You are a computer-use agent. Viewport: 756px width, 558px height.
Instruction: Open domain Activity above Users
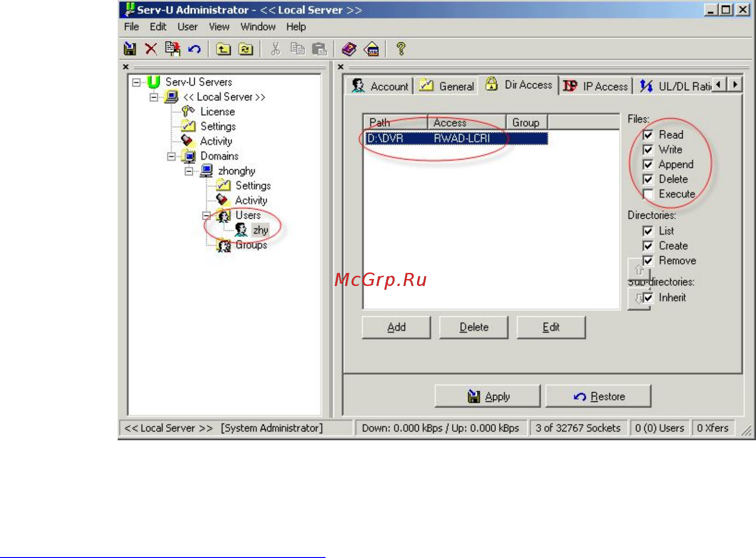pyautogui.click(x=251, y=200)
